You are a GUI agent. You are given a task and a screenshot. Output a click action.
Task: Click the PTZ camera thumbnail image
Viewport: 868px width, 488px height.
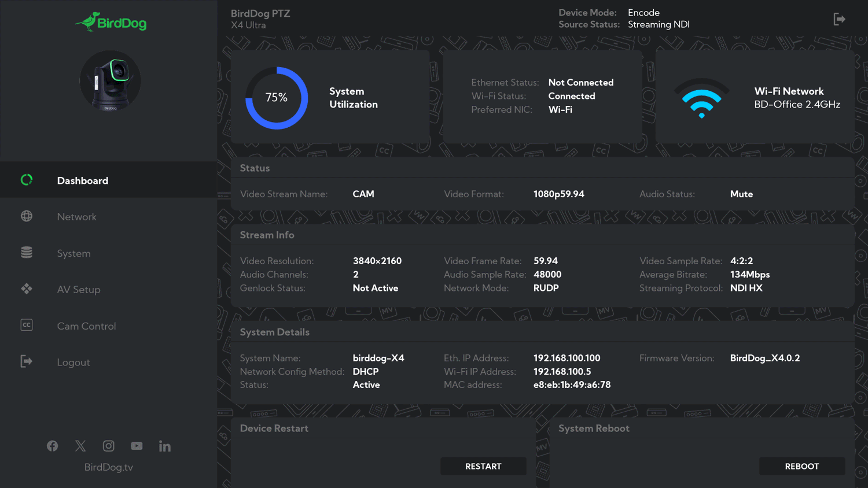click(x=110, y=80)
